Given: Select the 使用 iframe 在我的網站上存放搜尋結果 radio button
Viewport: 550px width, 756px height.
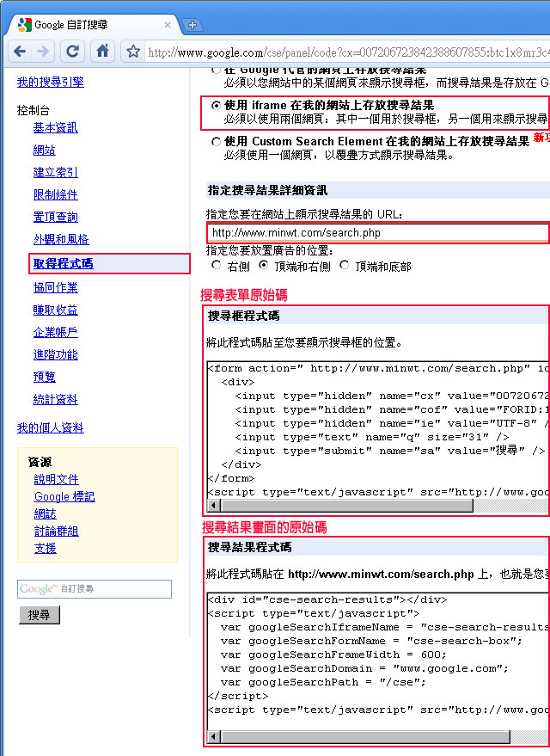Looking at the screenshot, I should point(217,105).
